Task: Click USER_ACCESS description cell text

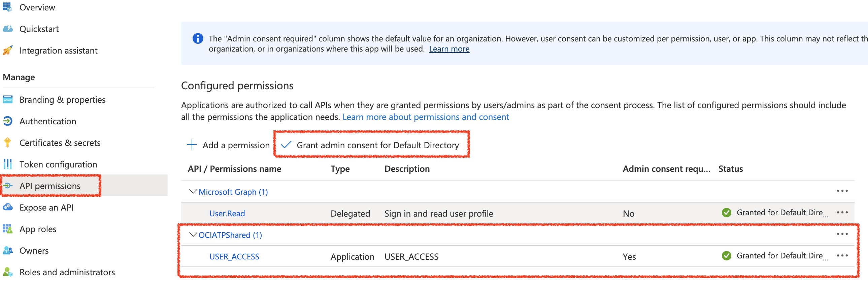Action: tap(411, 257)
